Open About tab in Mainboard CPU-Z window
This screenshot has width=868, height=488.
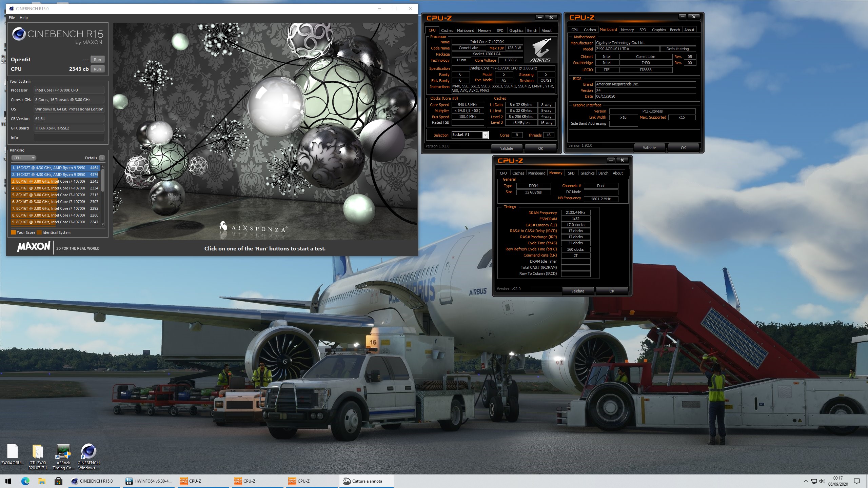tap(689, 30)
